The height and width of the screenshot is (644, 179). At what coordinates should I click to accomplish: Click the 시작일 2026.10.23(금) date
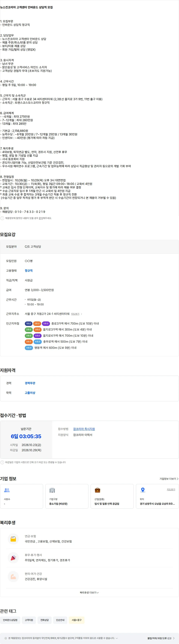tap(31, 445)
